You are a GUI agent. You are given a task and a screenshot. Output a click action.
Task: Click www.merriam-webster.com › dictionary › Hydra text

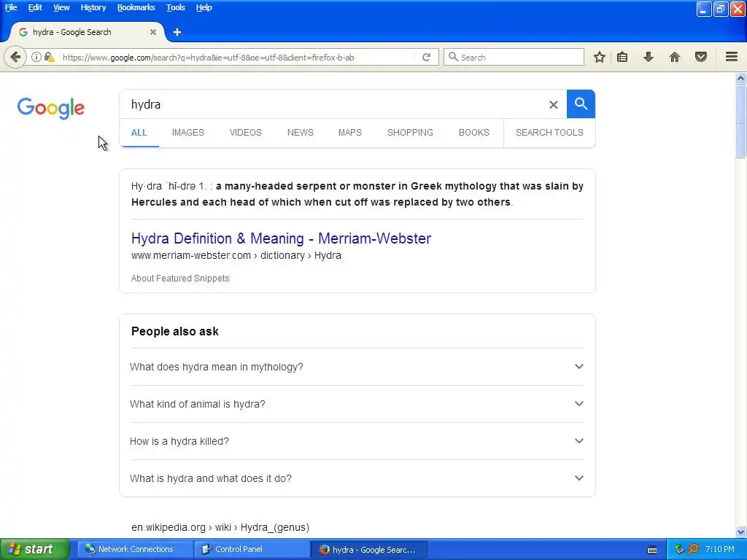[236, 255]
